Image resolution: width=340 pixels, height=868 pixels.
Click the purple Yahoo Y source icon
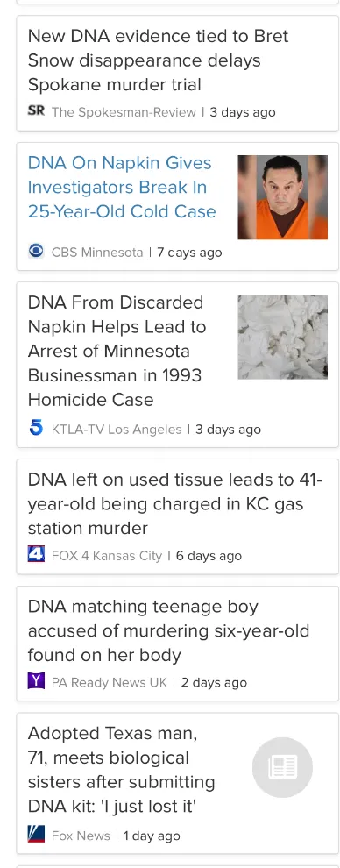pyautogui.click(x=36, y=681)
